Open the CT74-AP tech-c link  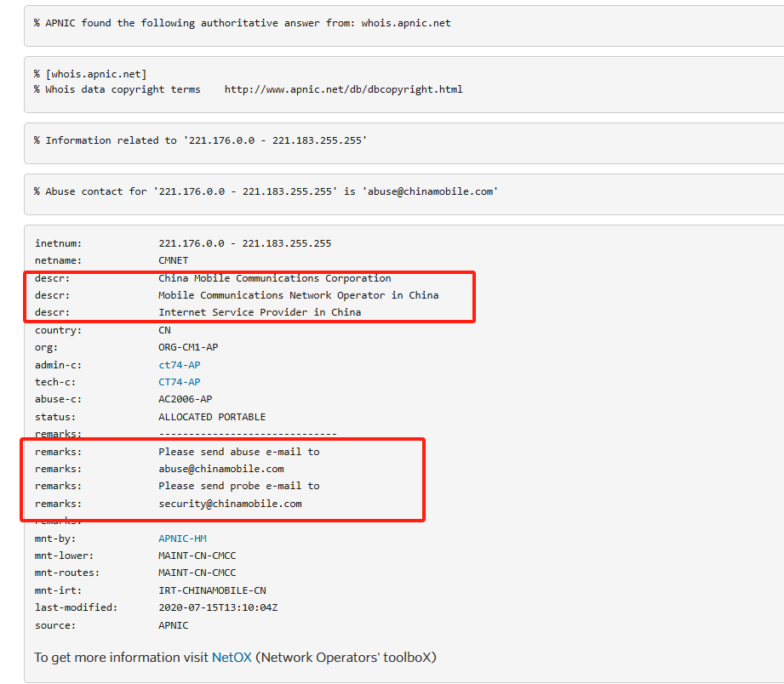point(180,382)
